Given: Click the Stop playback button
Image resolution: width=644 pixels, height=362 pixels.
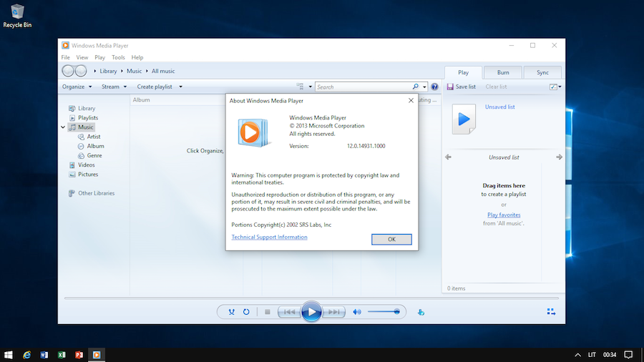Looking at the screenshot, I should click(x=267, y=312).
